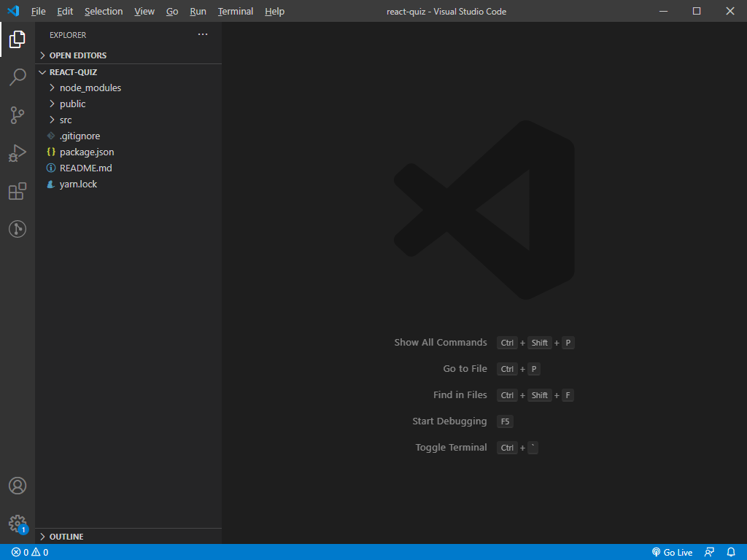Maximize the VS Code window
Screen dimensions: 747x560
(697, 11)
